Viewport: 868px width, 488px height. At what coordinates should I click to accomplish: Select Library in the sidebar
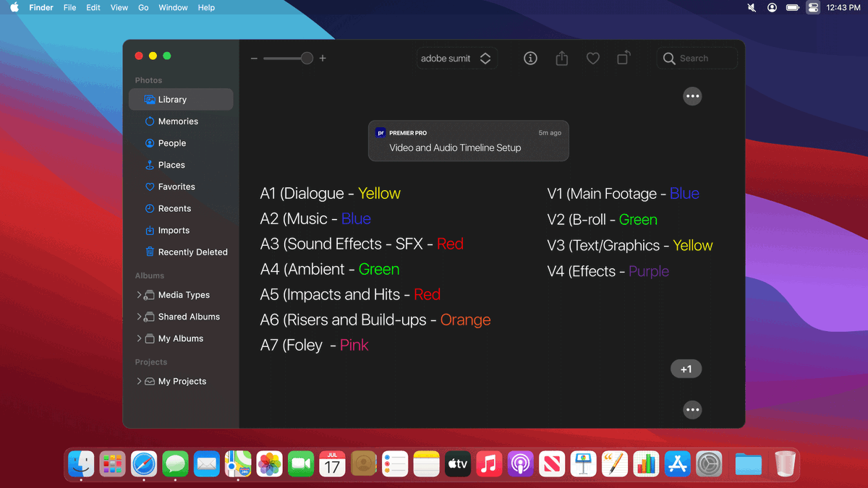point(181,100)
